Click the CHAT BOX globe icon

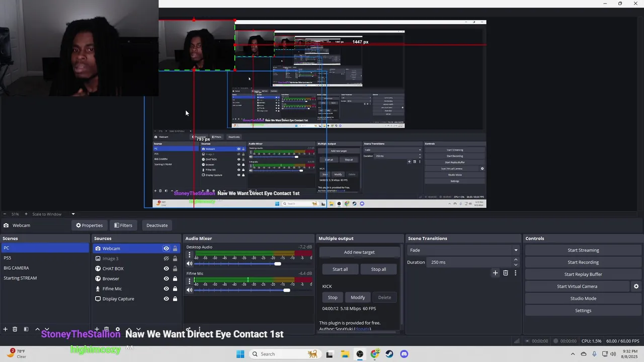coord(98,268)
